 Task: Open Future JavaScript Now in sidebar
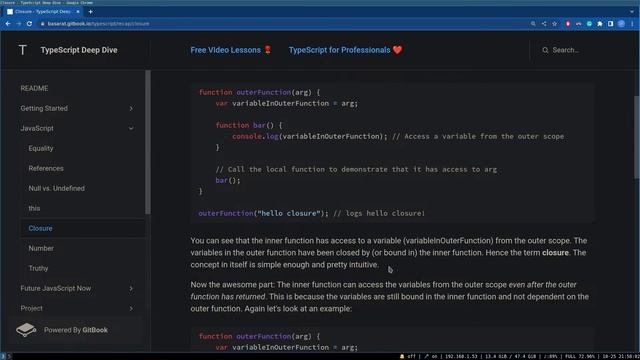point(56,288)
